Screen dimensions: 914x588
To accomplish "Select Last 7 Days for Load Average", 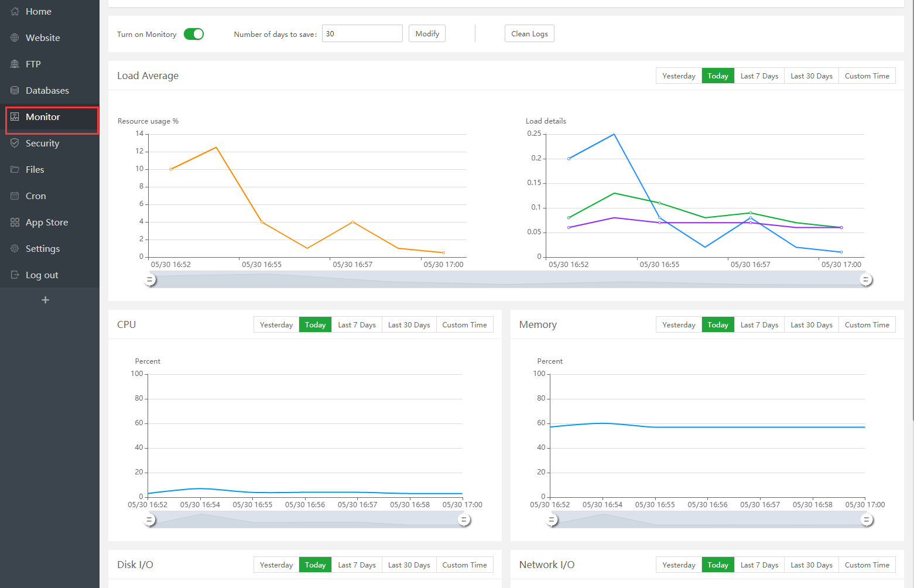I will [759, 76].
